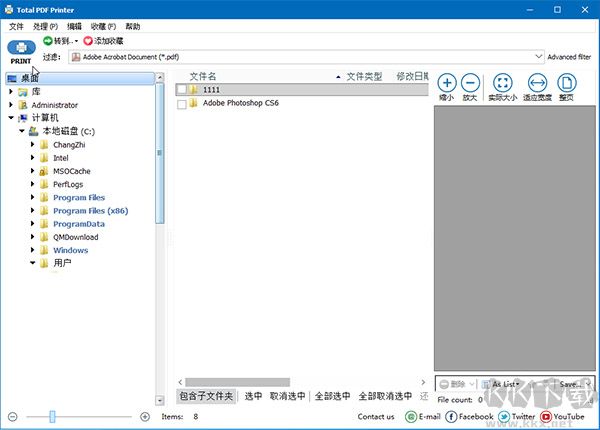Open the 文件 menu
The image size is (600, 430).
pos(16,26)
